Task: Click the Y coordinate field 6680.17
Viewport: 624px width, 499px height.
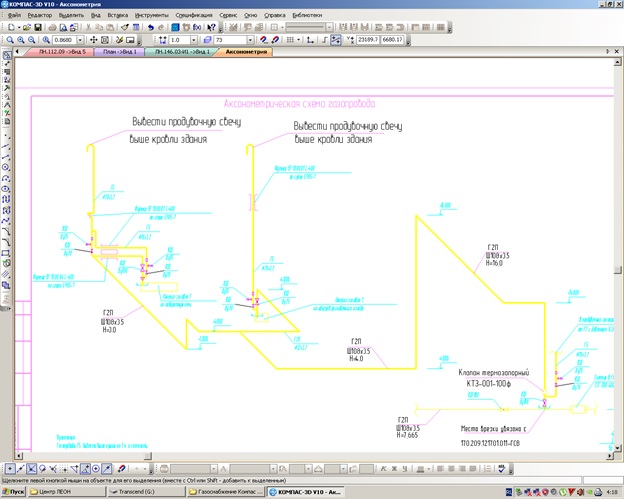Action: [392, 40]
